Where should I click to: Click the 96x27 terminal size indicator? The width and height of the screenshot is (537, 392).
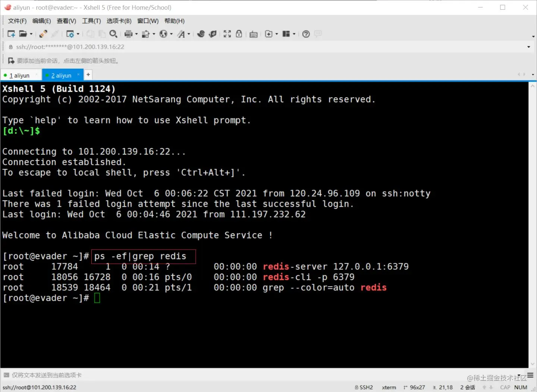click(414, 388)
